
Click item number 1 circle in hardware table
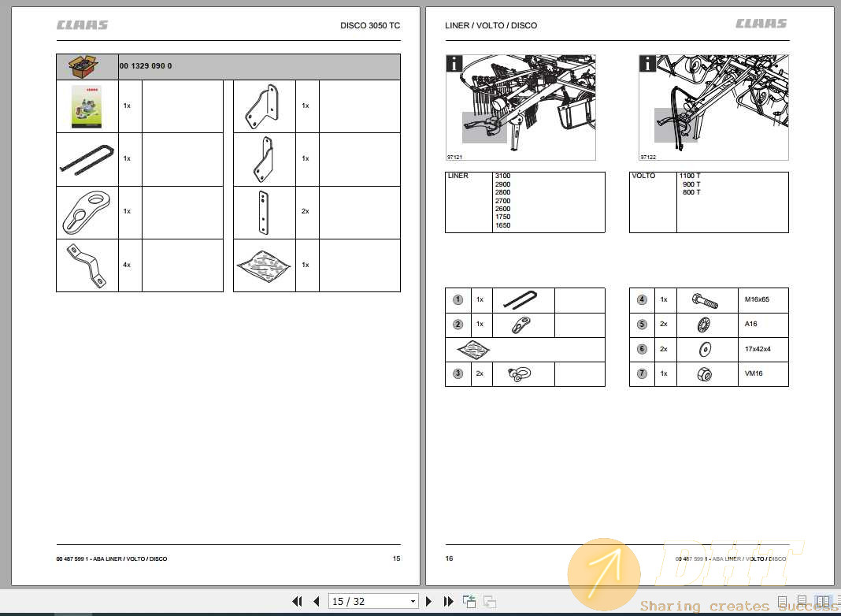click(458, 299)
